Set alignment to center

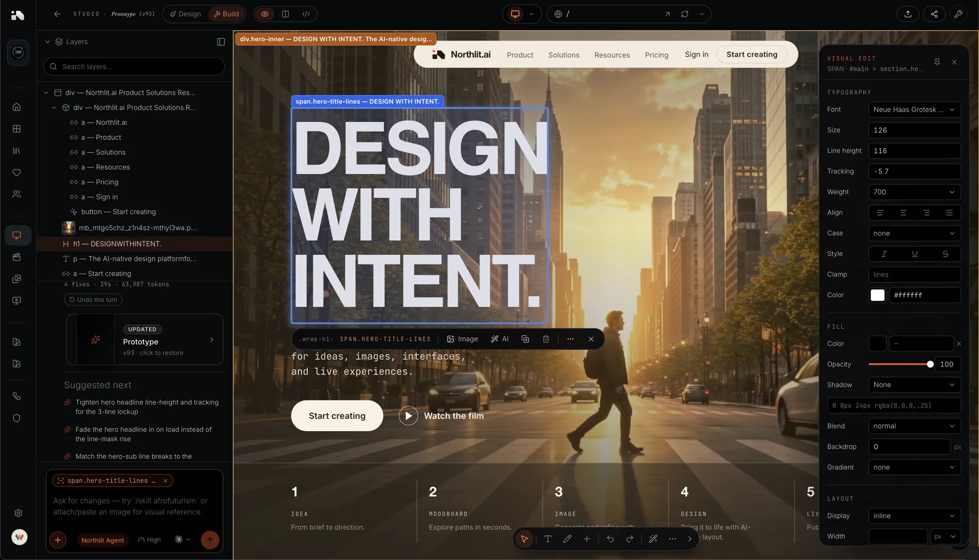(903, 213)
